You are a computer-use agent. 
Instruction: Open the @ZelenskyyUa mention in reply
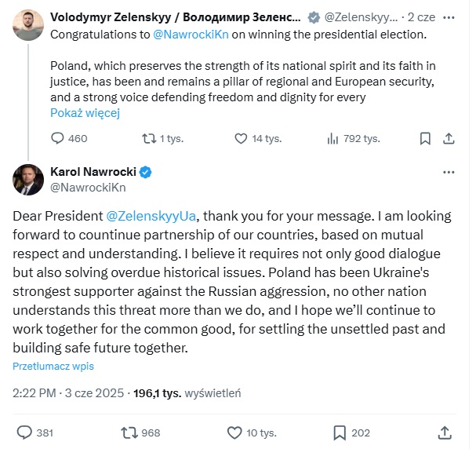pyautogui.click(x=151, y=215)
